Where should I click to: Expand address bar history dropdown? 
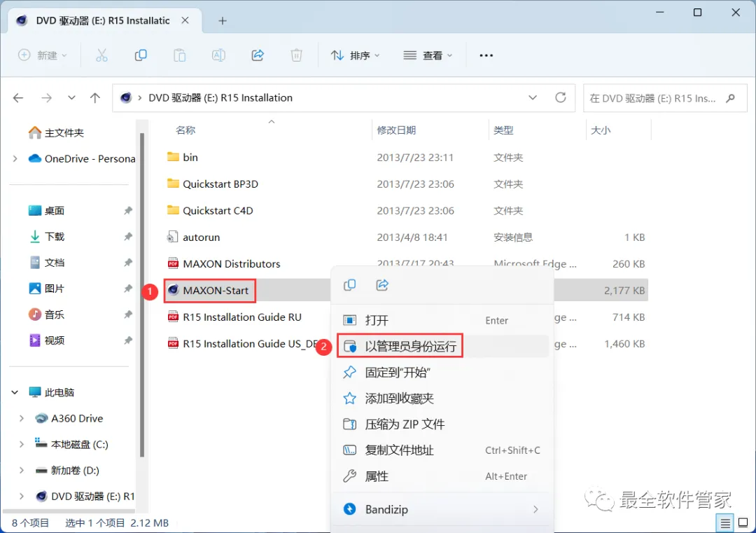point(532,98)
